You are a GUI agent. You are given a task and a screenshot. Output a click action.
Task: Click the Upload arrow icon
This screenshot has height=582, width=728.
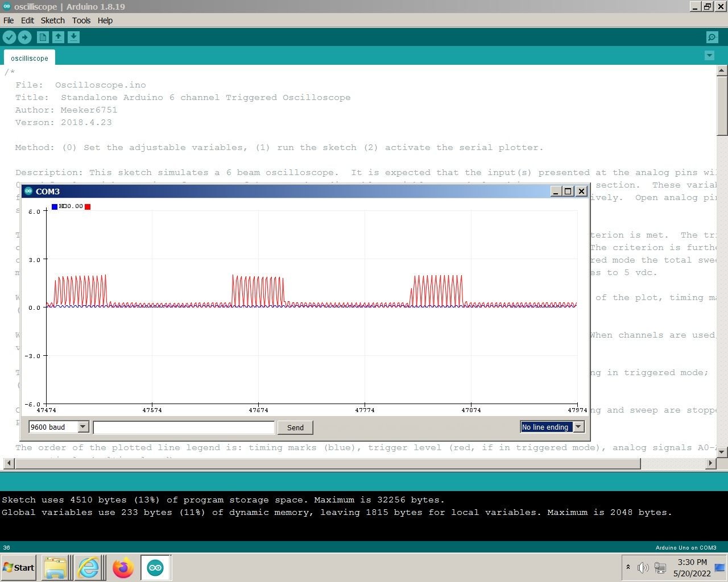[x=24, y=38]
